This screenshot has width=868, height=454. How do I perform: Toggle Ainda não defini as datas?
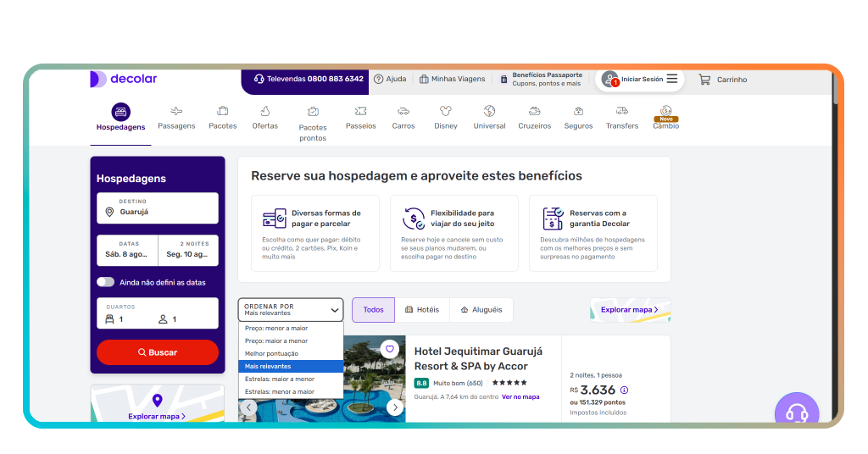click(105, 282)
